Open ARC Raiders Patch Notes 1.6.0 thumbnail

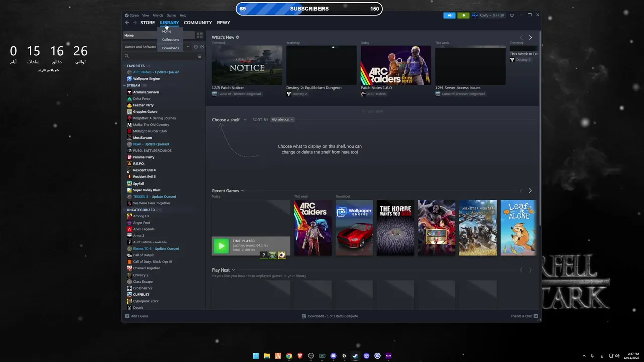click(x=396, y=66)
